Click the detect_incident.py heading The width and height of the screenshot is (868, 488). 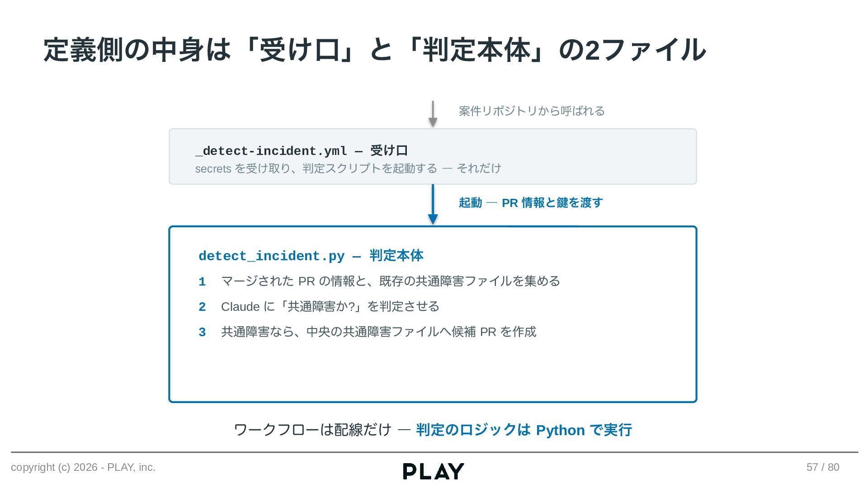click(311, 256)
